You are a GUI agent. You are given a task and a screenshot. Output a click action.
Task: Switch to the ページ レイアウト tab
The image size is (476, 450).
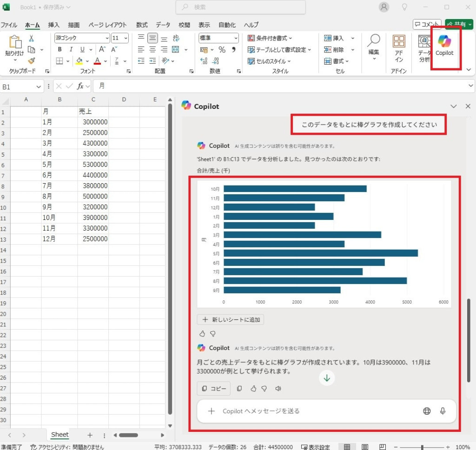click(107, 25)
